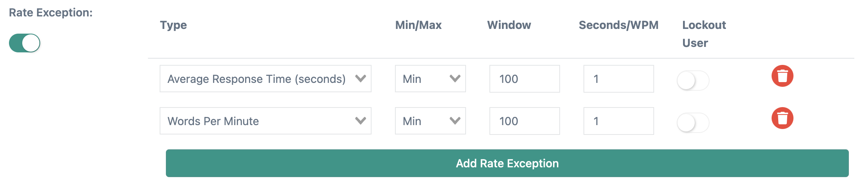868x190 pixels.
Task: Delete the Average Response Time rate exception
Action: (x=782, y=76)
